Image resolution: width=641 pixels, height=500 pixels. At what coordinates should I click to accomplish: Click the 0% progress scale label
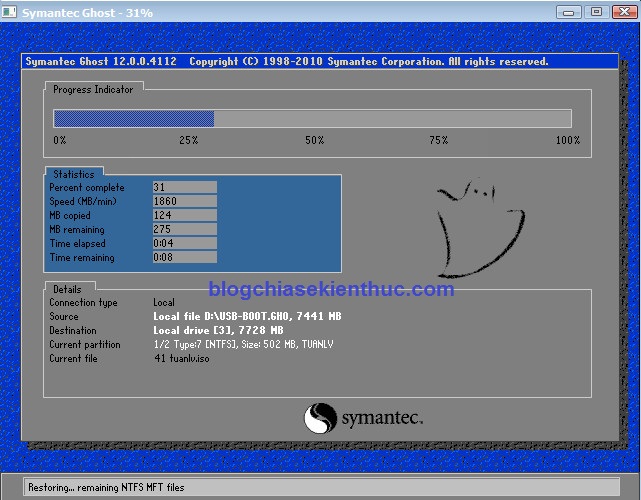click(x=60, y=140)
